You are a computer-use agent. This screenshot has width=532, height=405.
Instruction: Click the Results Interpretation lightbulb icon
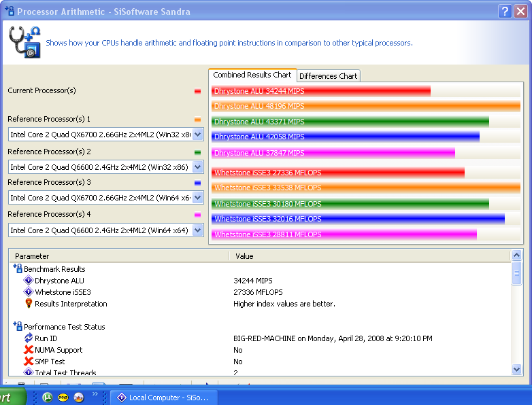point(29,303)
